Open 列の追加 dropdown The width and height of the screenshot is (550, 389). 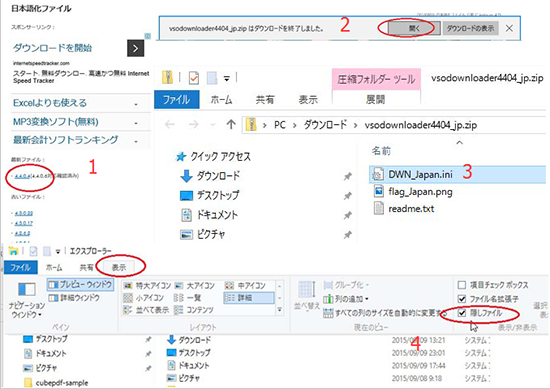346,299
